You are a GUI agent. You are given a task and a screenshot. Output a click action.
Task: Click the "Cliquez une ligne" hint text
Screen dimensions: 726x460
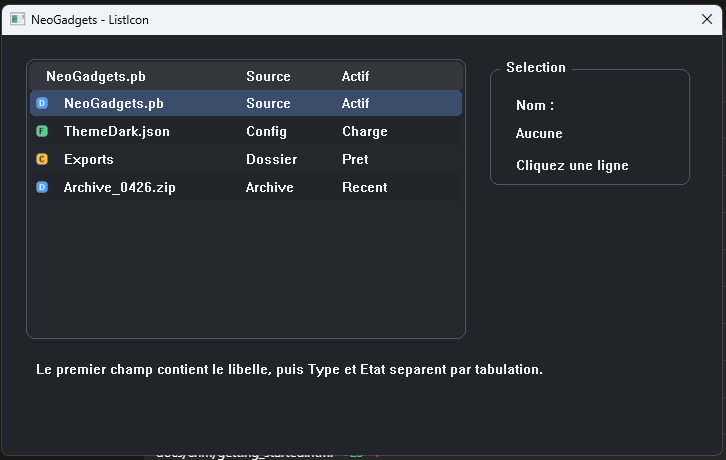[x=572, y=165]
